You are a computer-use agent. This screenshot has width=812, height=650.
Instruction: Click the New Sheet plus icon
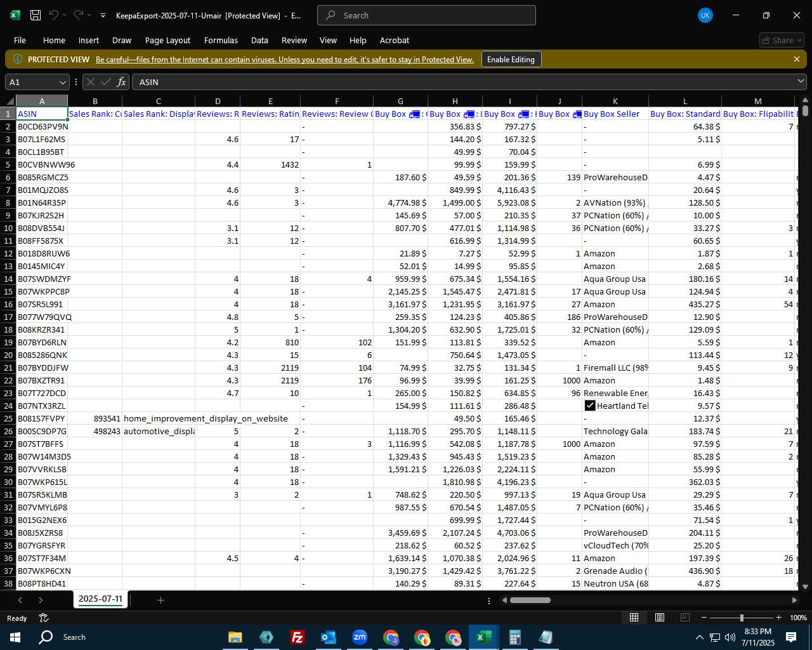click(160, 600)
